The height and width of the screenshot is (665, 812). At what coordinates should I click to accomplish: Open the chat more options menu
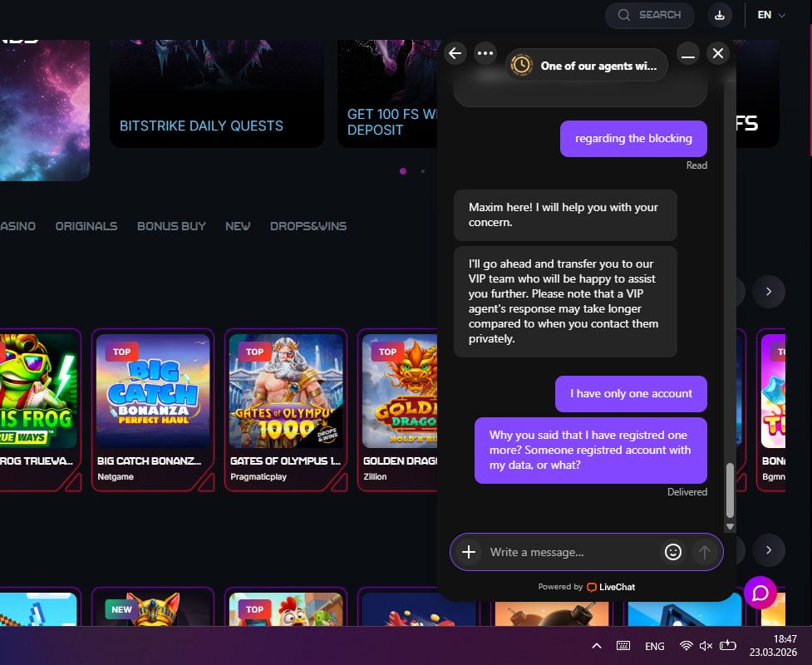485,53
